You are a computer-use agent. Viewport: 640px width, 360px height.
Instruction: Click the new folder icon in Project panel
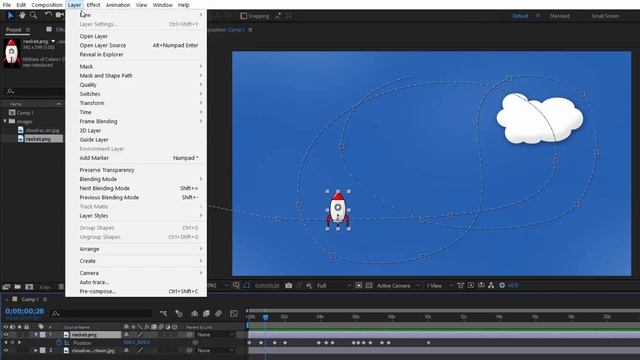point(18,287)
